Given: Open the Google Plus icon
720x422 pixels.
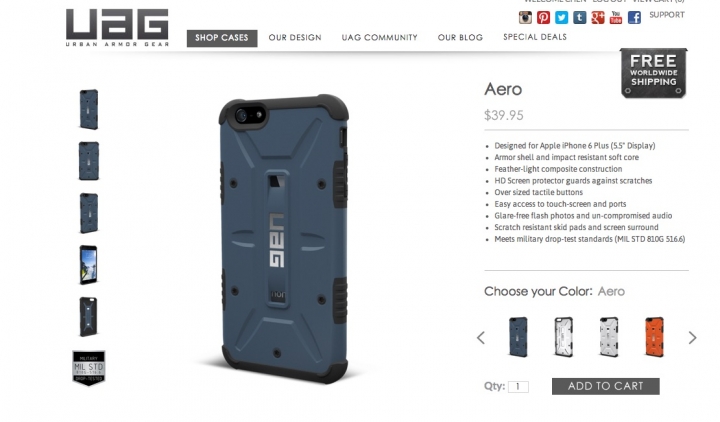Looking at the screenshot, I should coord(598,17).
